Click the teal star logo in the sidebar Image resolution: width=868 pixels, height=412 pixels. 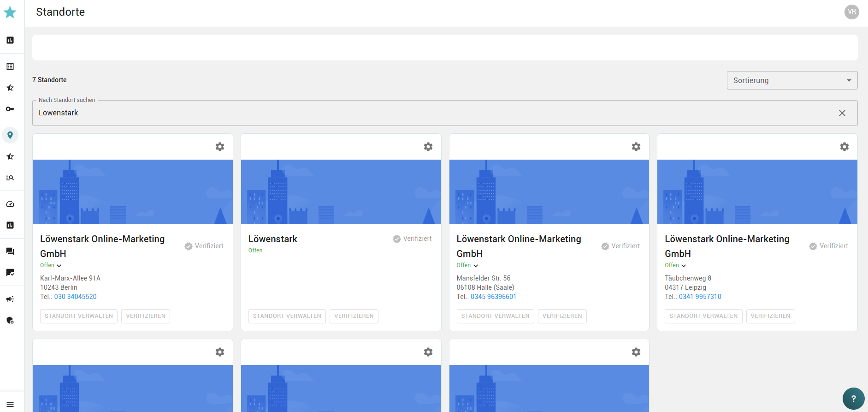10,12
